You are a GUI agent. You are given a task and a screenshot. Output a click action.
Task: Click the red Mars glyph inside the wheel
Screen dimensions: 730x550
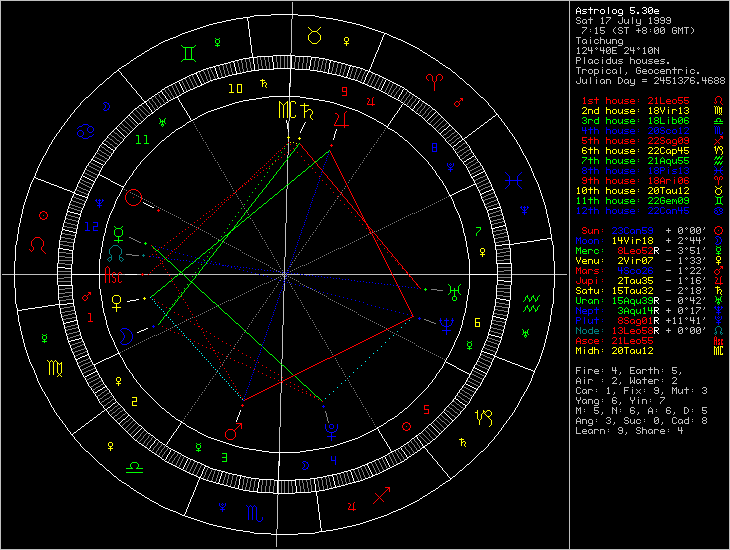click(x=234, y=431)
